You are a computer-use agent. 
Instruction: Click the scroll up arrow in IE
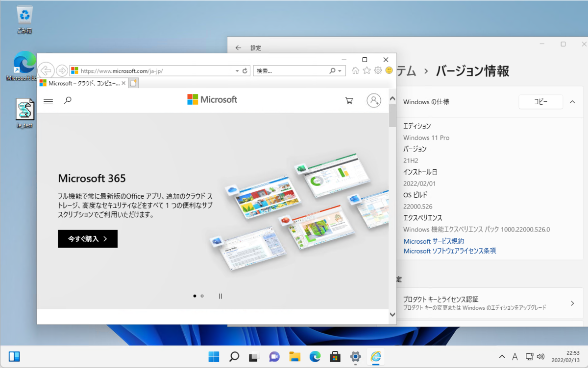click(392, 98)
